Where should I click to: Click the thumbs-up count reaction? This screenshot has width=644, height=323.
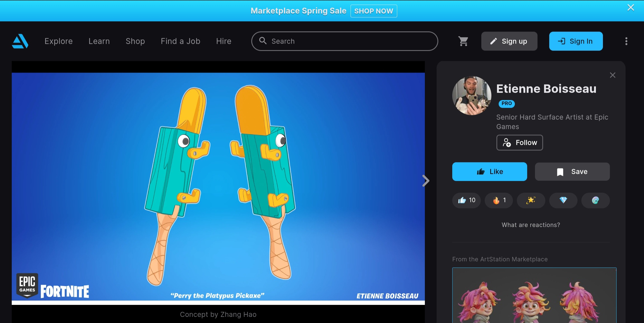click(467, 200)
